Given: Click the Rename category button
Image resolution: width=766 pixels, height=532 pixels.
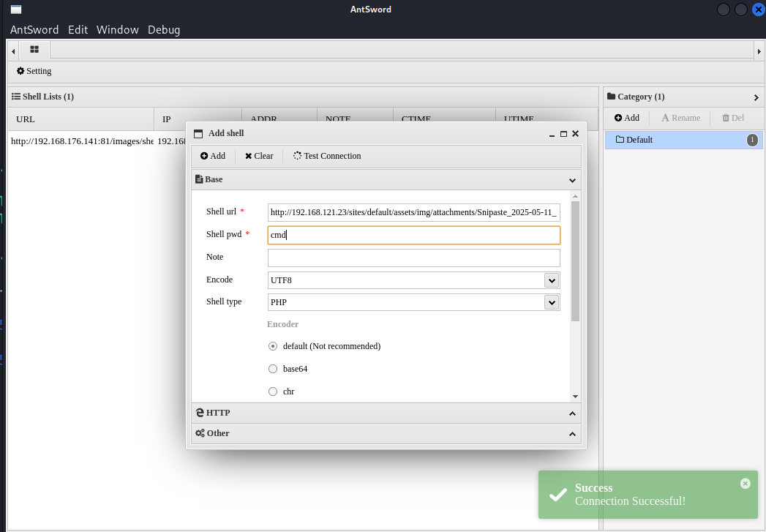Looking at the screenshot, I should tap(680, 118).
